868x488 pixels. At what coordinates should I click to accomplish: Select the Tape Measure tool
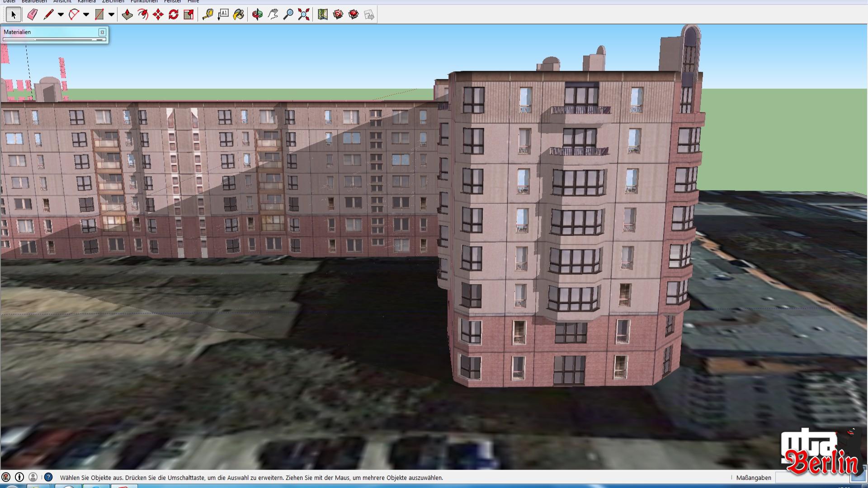coord(208,15)
